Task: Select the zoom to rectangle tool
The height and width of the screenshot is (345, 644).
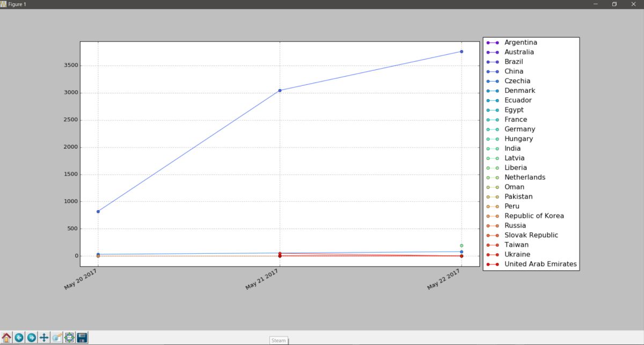Action: pos(57,337)
